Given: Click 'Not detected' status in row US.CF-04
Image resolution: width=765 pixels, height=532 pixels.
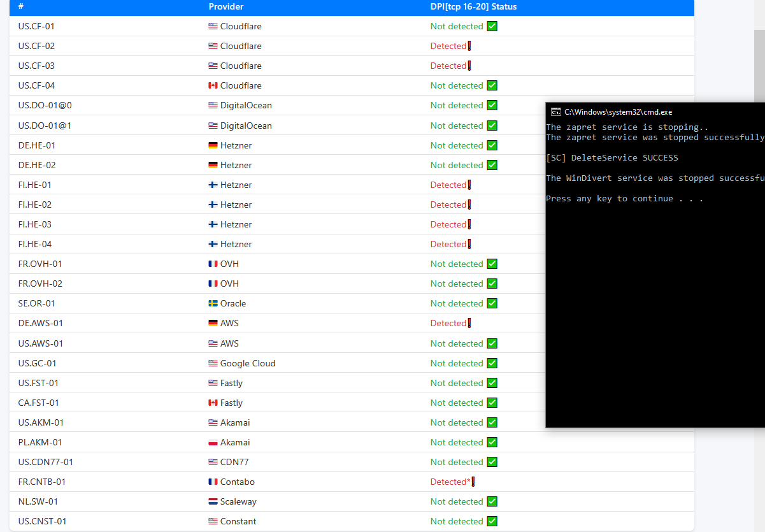Looking at the screenshot, I should point(457,85).
